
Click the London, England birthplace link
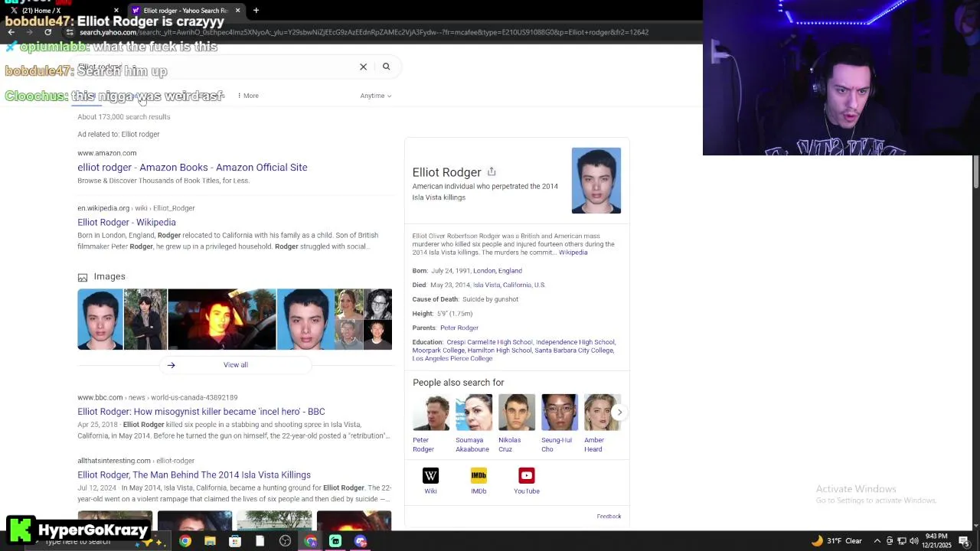coord(498,271)
